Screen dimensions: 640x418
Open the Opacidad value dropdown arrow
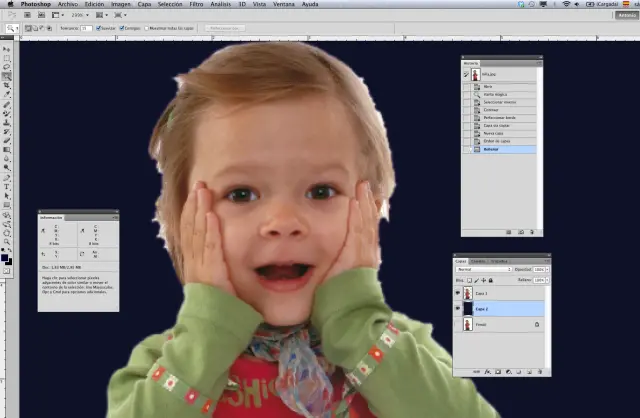[x=545, y=270]
